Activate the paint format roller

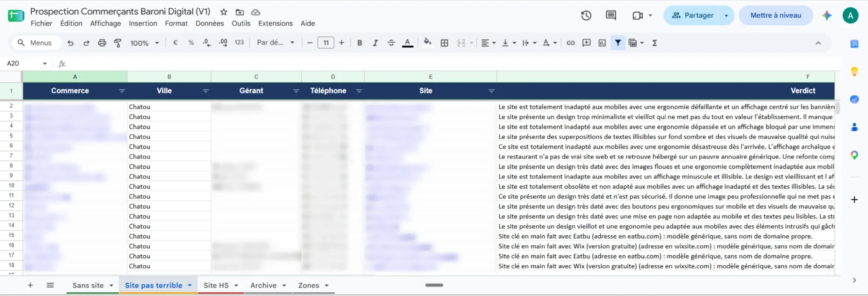(118, 43)
